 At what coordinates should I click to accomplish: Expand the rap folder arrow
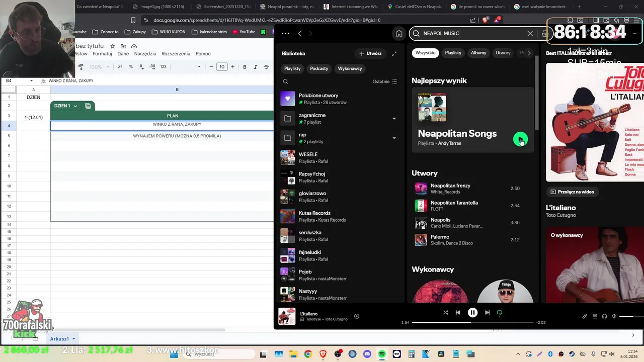point(394,138)
